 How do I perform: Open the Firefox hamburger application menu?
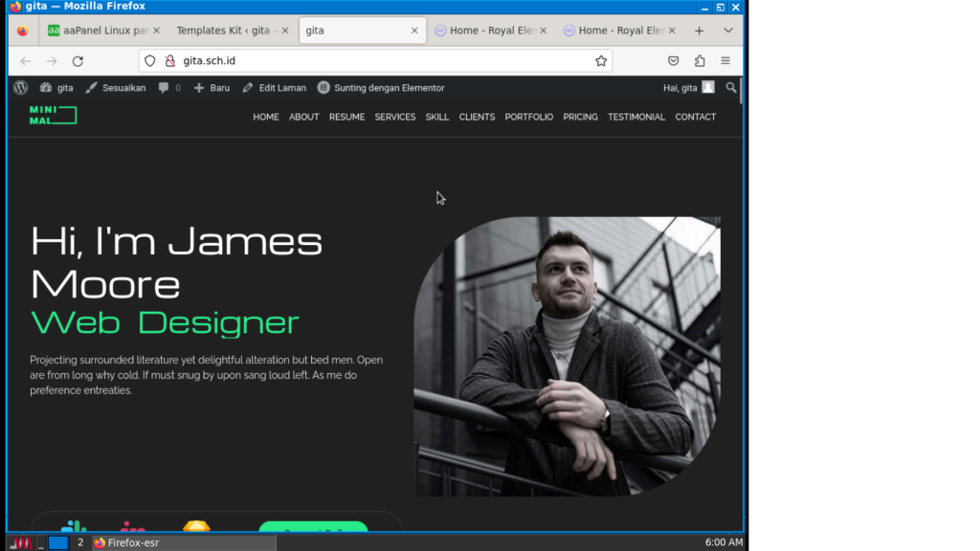(725, 61)
